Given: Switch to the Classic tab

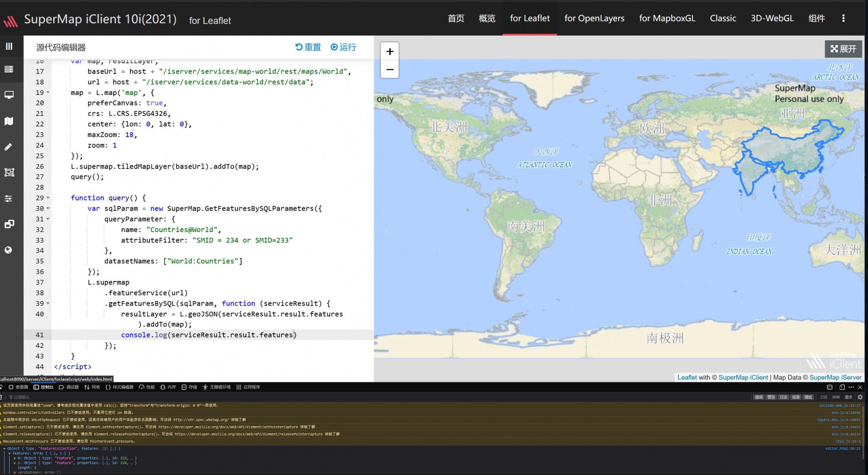Looking at the screenshot, I should (723, 18).
